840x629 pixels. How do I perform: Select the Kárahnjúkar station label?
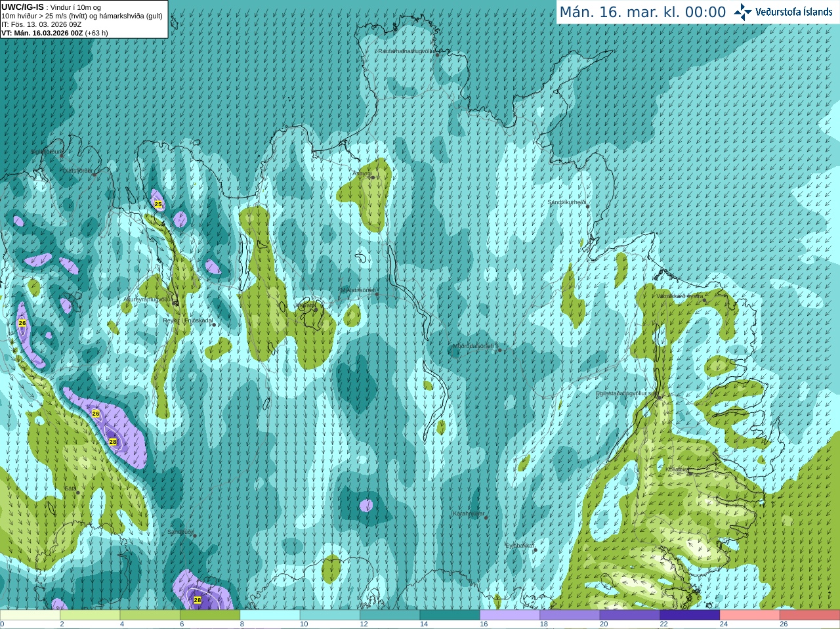(x=469, y=514)
